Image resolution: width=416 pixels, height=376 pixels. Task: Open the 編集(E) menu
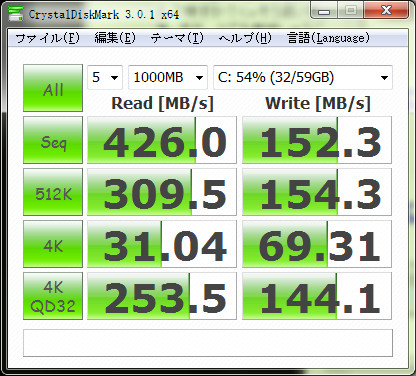point(115,38)
